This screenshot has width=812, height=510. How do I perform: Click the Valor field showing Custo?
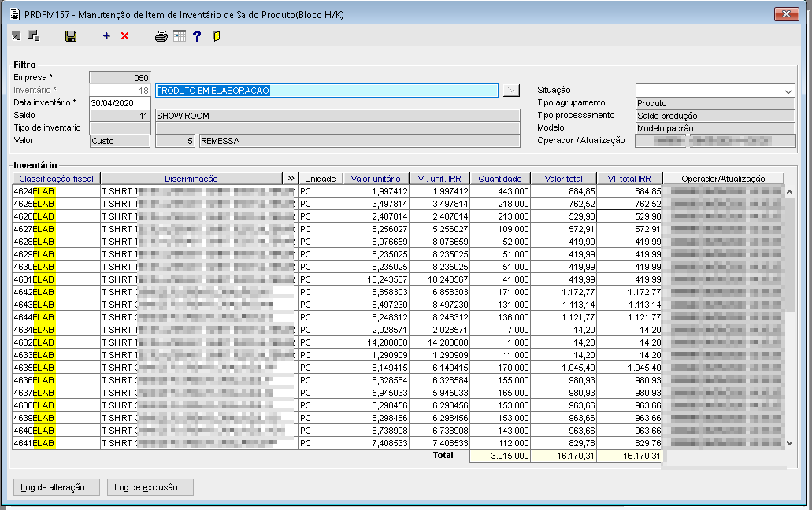point(120,141)
